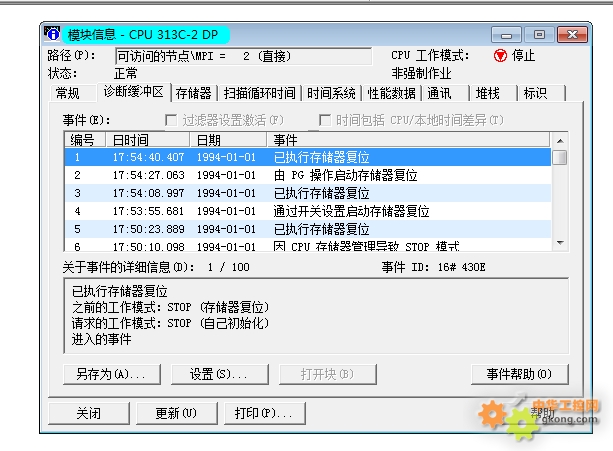Select event row 6 因 CPU 存储器管理导致 STOP
Image resolution: width=613 pixels, height=451 pixels.
(x=308, y=245)
